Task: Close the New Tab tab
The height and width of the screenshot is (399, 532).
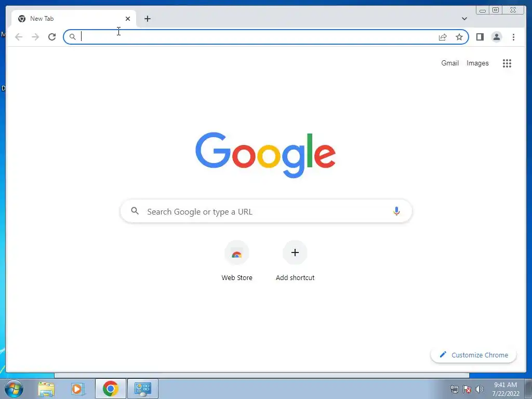Action: click(128, 19)
